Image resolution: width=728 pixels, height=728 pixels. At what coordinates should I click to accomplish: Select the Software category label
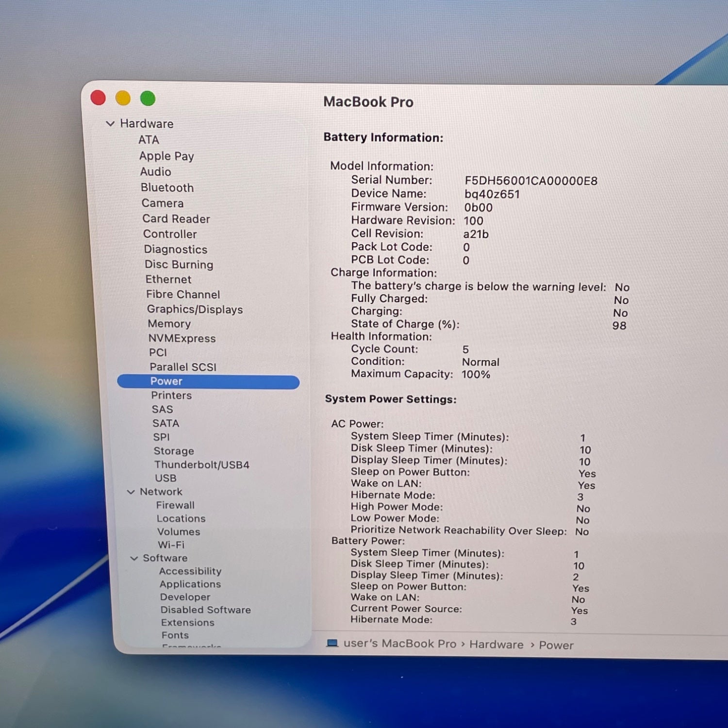165,558
